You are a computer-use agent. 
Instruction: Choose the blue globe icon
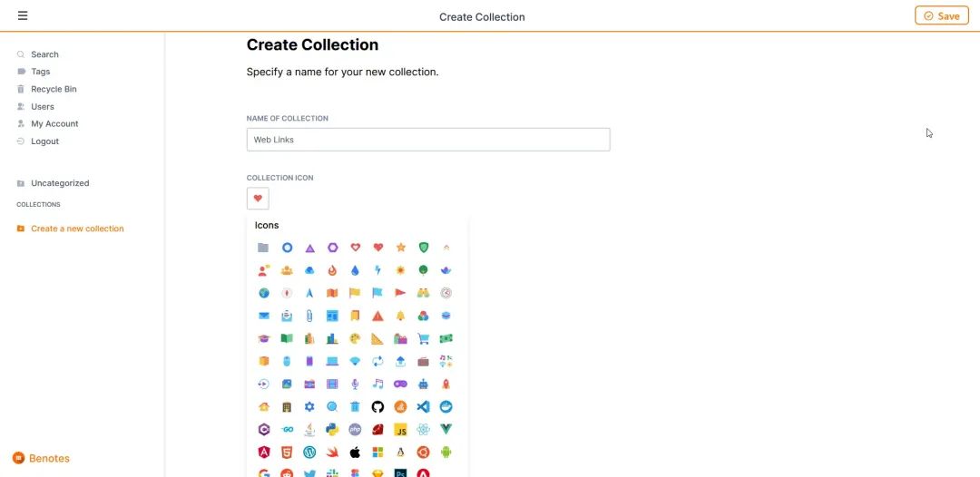pyautogui.click(x=264, y=293)
